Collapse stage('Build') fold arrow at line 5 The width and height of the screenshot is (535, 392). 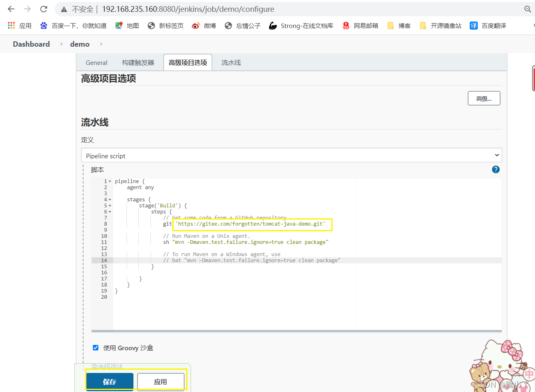pos(110,206)
